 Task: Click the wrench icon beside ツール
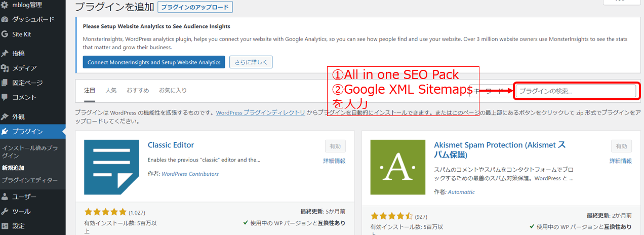[x=5, y=211]
